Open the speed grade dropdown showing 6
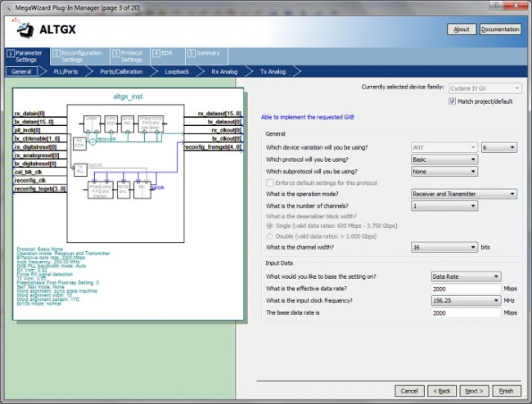This screenshot has height=404, width=532. tap(499, 147)
